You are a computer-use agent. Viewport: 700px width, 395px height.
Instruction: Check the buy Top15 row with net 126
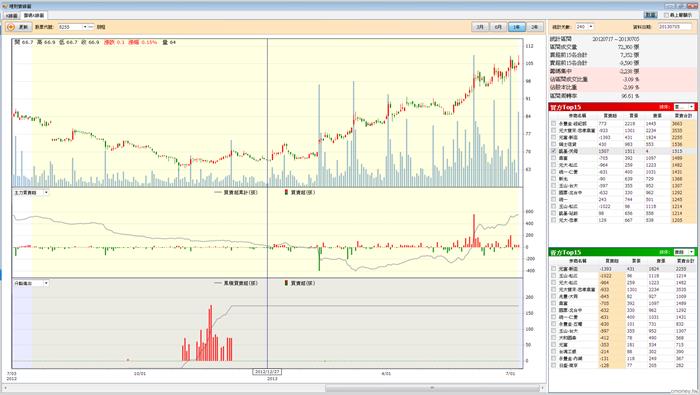(x=554, y=220)
